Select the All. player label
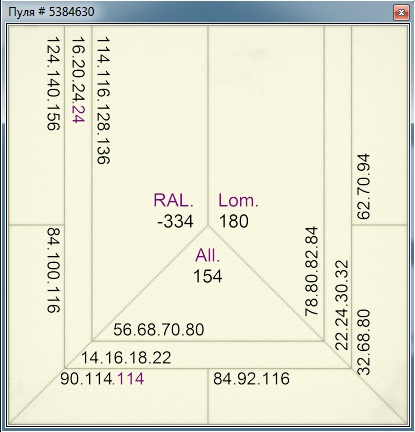Image resolution: width=415 pixels, height=432 pixels. 208,255
